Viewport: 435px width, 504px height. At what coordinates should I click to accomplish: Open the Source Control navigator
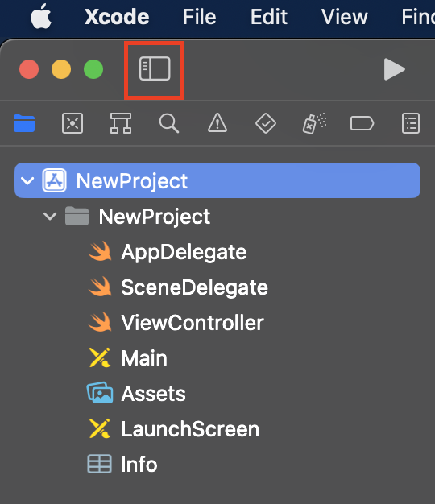[x=72, y=123]
